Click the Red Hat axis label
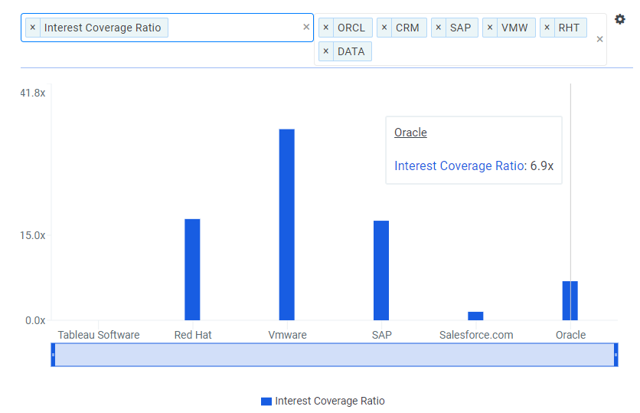This screenshot has height=413, width=640. click(x=193, y=335)
